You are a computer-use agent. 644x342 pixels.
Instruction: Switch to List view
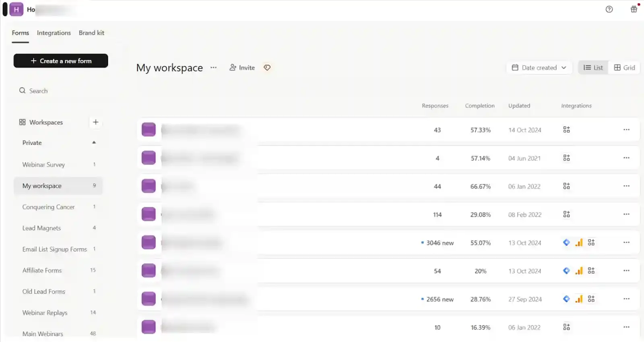[x=593, y=68]
